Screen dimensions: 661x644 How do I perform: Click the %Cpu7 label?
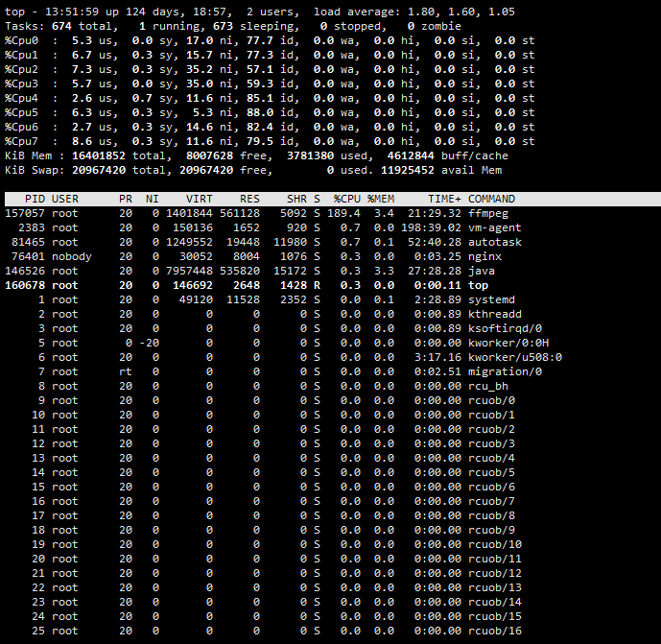click(21, 141)
